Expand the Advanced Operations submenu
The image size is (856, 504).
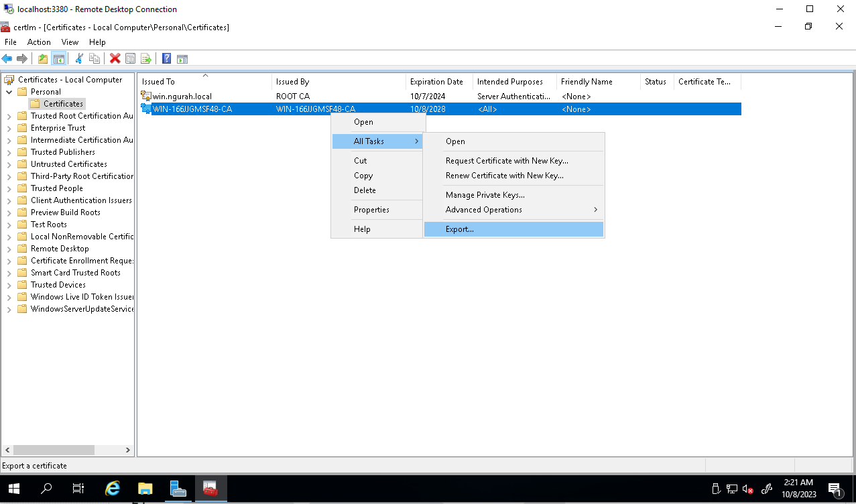click(x=483, y=210)
